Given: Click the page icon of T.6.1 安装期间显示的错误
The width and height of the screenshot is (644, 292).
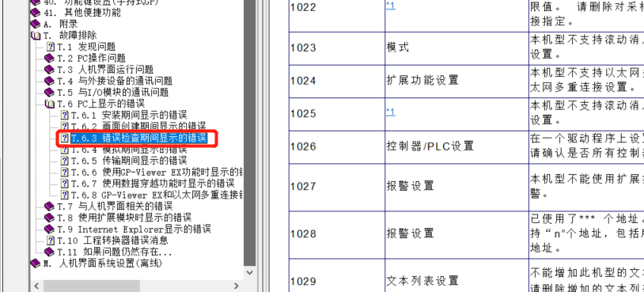Looking at the screenshot, I should point(65,115).
